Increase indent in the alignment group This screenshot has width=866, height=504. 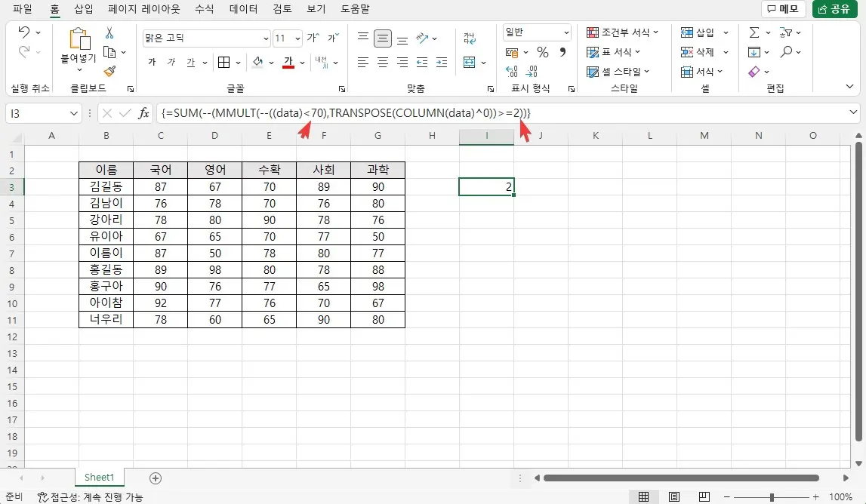442,63
